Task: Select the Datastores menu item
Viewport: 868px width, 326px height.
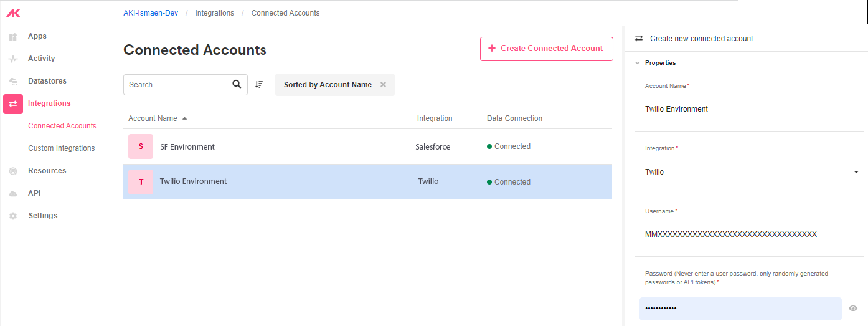Action: point(47,81)
